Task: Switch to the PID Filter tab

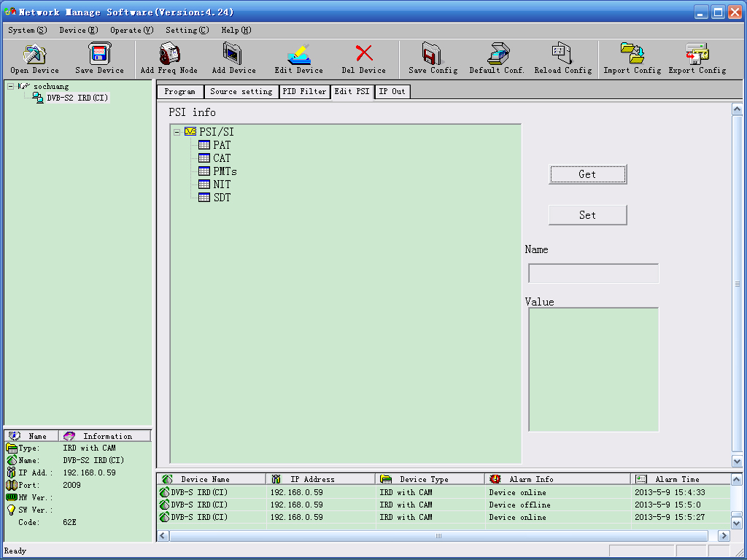Action: [x=304, y=92]
